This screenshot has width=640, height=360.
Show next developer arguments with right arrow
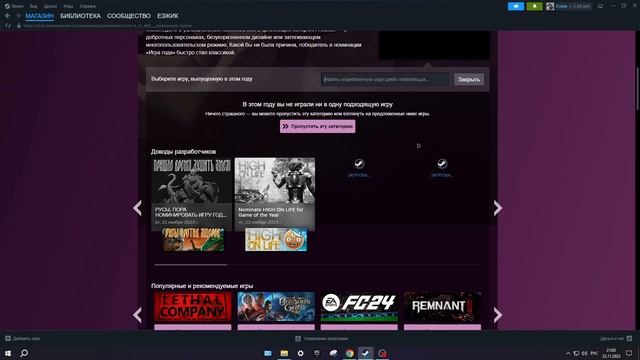498,208
